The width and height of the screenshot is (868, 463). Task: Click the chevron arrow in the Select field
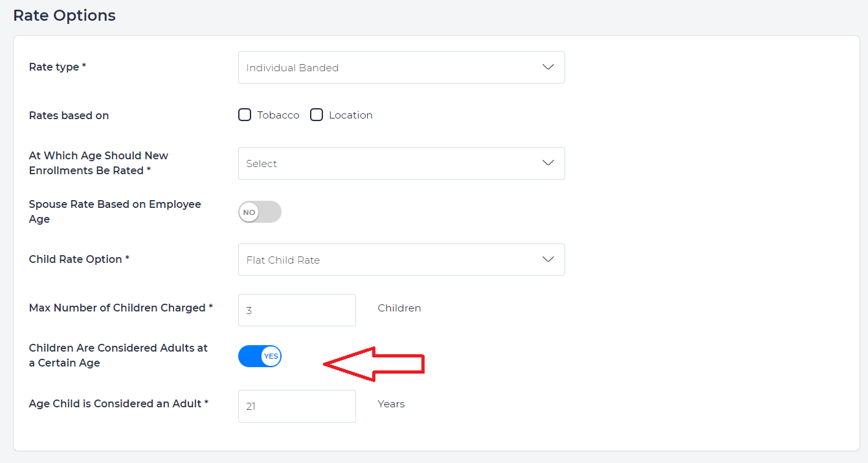coord(548,163)
